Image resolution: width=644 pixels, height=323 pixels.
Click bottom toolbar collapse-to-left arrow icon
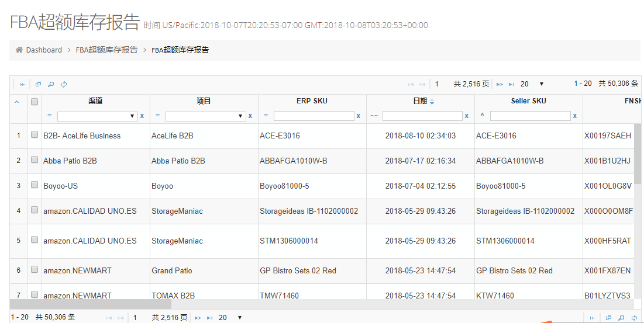593,318
